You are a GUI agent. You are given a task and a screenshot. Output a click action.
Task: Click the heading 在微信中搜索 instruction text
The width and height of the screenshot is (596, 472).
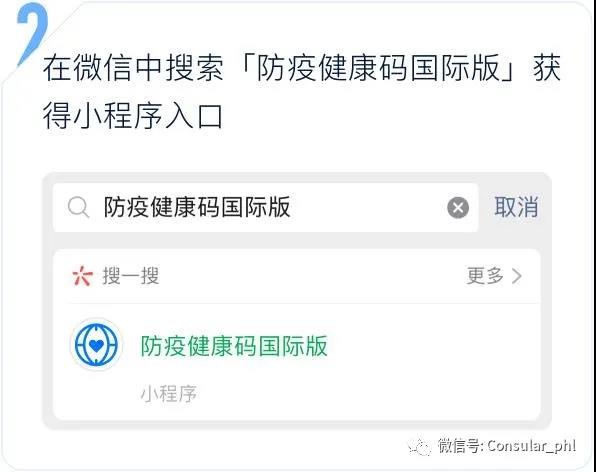(x=133, y=68)
